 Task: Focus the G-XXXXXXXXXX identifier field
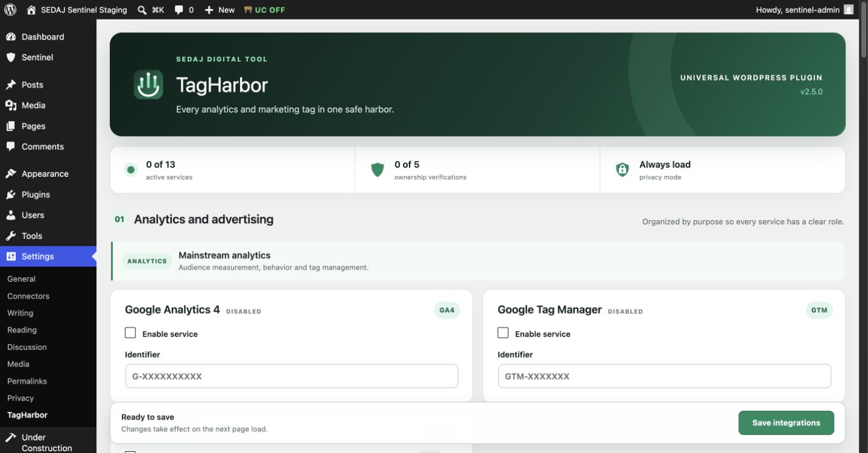[x=291, y=376]
